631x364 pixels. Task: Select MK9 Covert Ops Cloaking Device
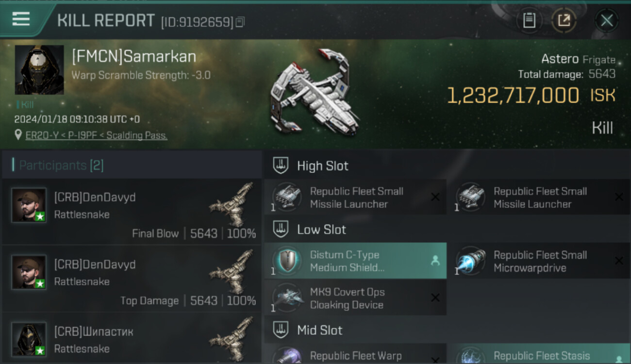pyautogui.click(x=355, y=298)
